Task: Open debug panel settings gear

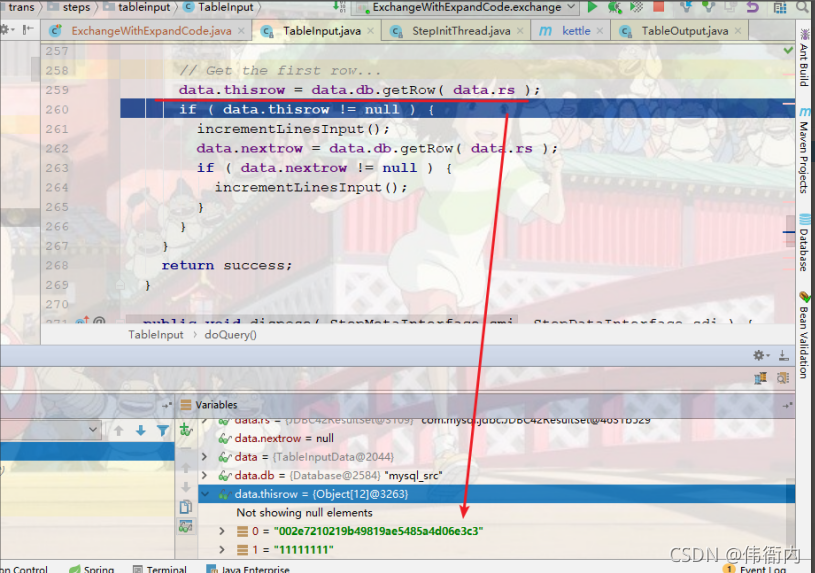Action: [761, 356]
